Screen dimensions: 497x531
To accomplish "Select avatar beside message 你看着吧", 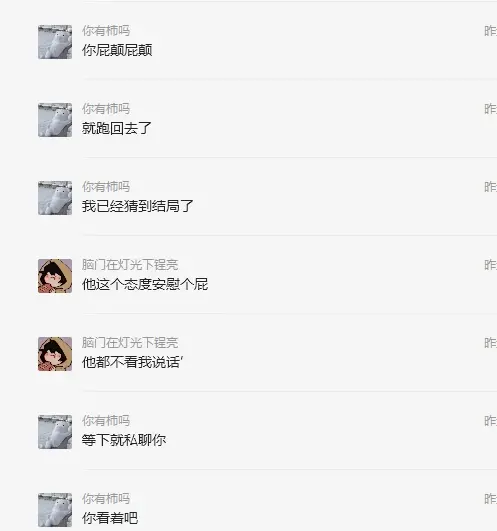I will point(55,510).
